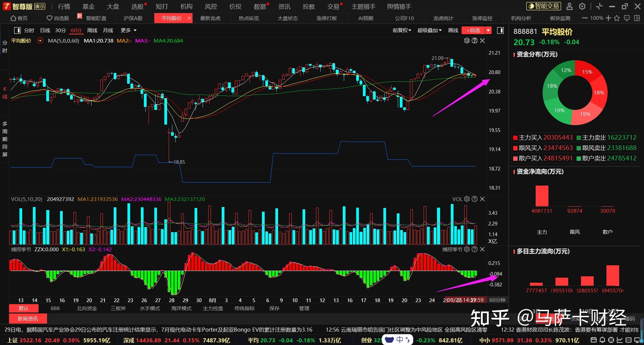The height and width of the screenshot is (345, 644).
Task: Open the 主题猎手 menu
Action: [364, 6]
